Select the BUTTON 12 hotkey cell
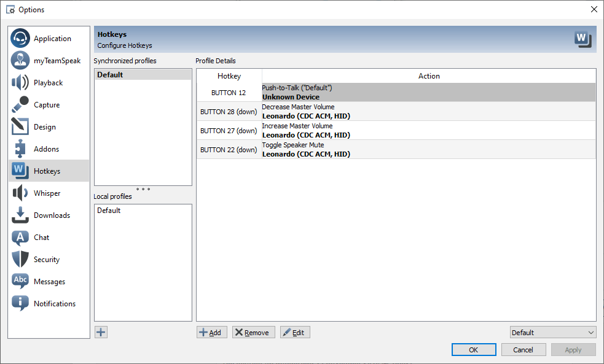 coord(229,93)
